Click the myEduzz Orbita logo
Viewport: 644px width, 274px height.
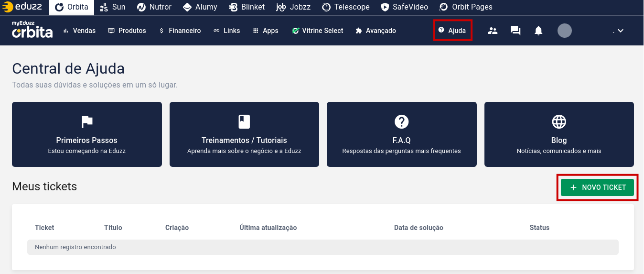click(x=32, y=30)
